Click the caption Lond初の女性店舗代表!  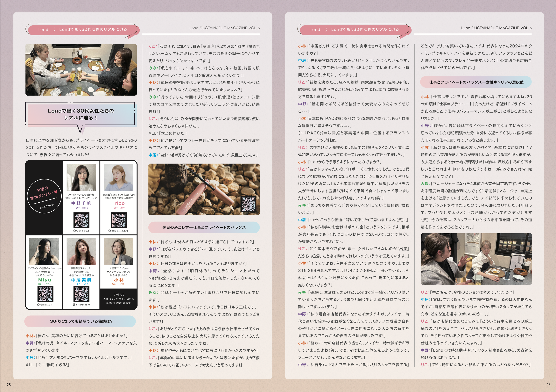[81, 194]
